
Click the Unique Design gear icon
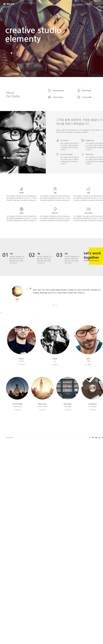click(49, 97)
